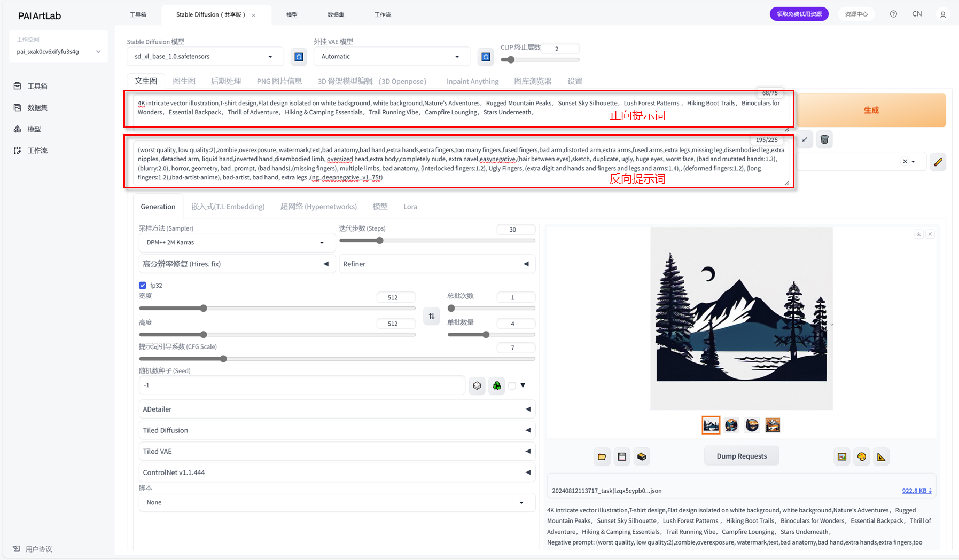Viewport: 959px width, 560px height.
Task: Send the image to img2img with the picture icon
Action: [842, 456]
